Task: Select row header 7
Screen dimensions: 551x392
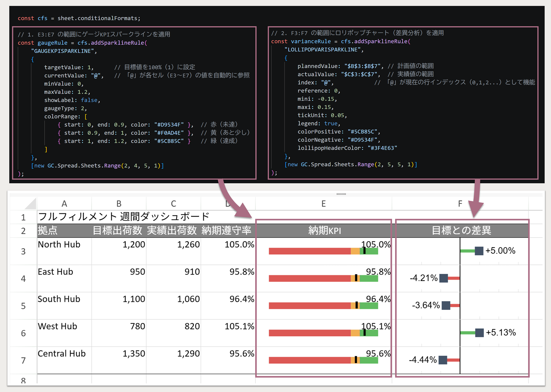Action: click(x=23, y=360)
